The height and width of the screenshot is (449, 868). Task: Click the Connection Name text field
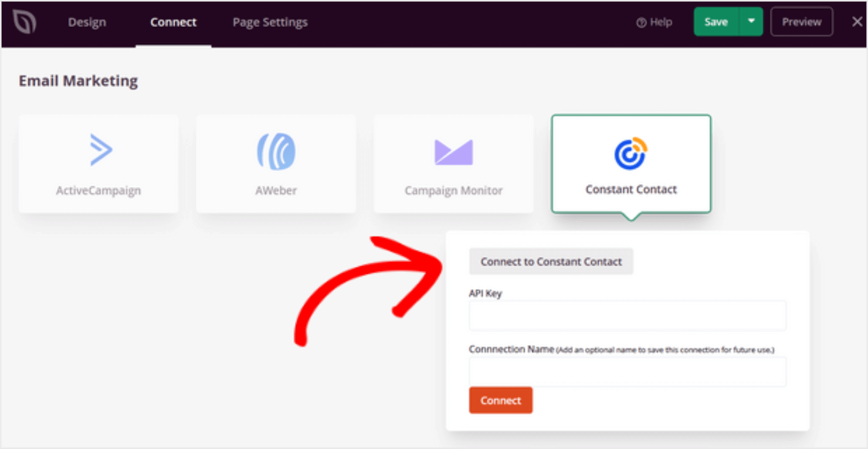point(627,372)
